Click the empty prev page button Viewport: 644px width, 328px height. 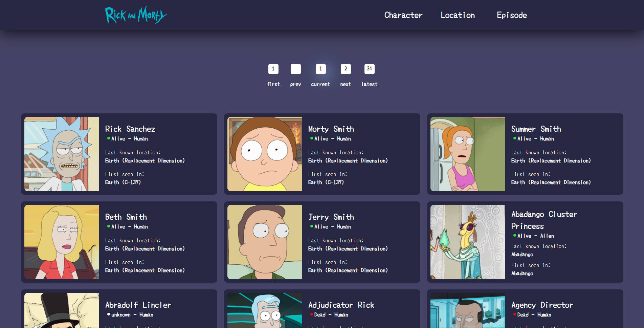click(x=296, y=69)
